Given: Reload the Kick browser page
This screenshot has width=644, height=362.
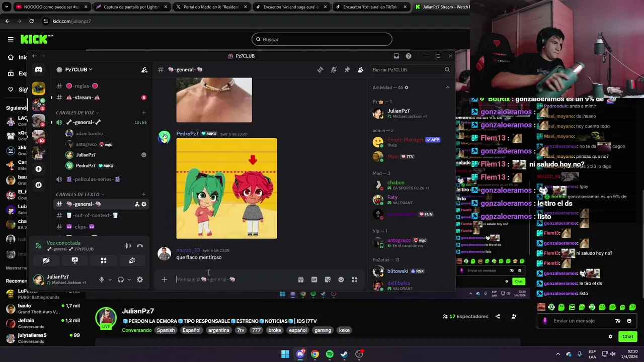Looking at the screenshot, I should 31,21.
